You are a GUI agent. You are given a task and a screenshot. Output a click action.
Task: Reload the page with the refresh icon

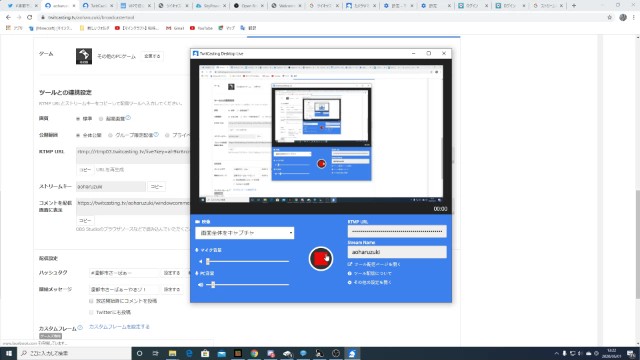[29, 18]
